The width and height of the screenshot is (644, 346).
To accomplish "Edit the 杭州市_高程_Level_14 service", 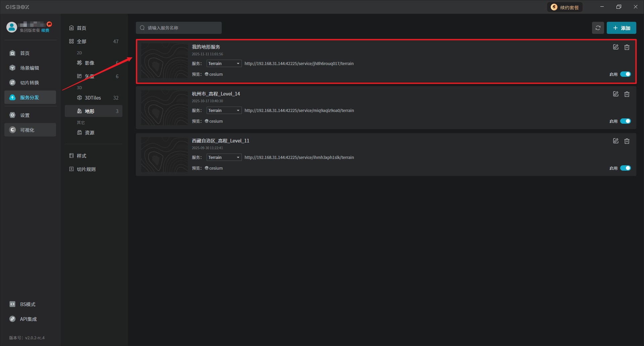I will [615, 94].
